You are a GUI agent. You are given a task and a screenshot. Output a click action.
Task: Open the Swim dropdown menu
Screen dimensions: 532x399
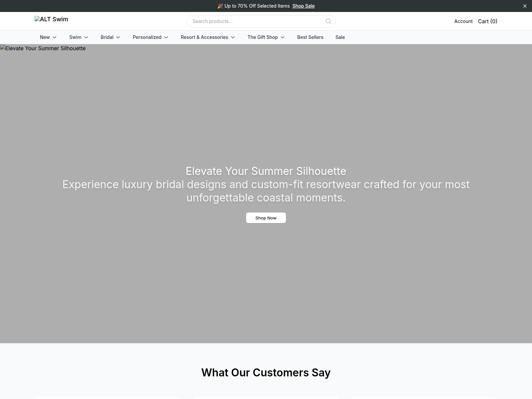78,37
